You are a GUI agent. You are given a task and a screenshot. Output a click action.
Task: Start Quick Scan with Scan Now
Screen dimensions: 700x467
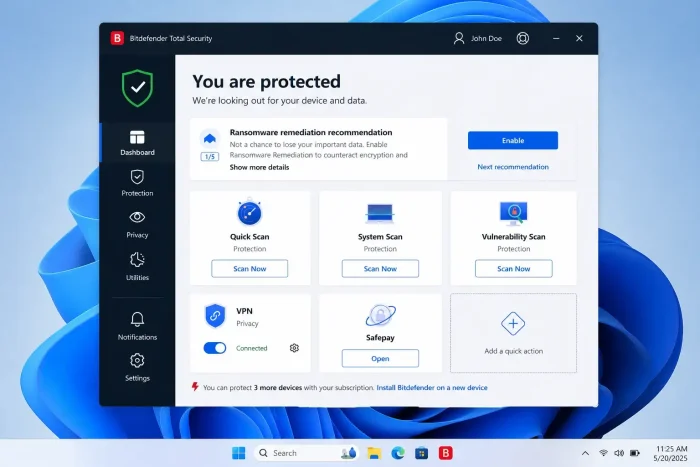pos(250,269)
